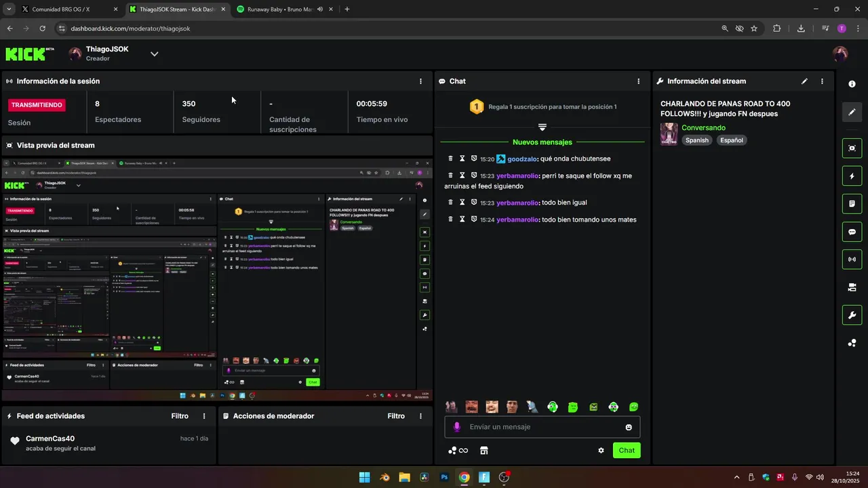This screenshot has width=868, height=488.
Task: Click the down arrow under the gift subscription banner
Action: click(x=542, y=127)
